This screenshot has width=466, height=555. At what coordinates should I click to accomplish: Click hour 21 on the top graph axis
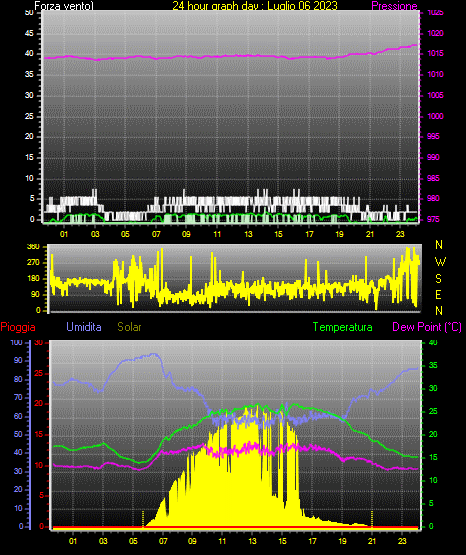370,234
